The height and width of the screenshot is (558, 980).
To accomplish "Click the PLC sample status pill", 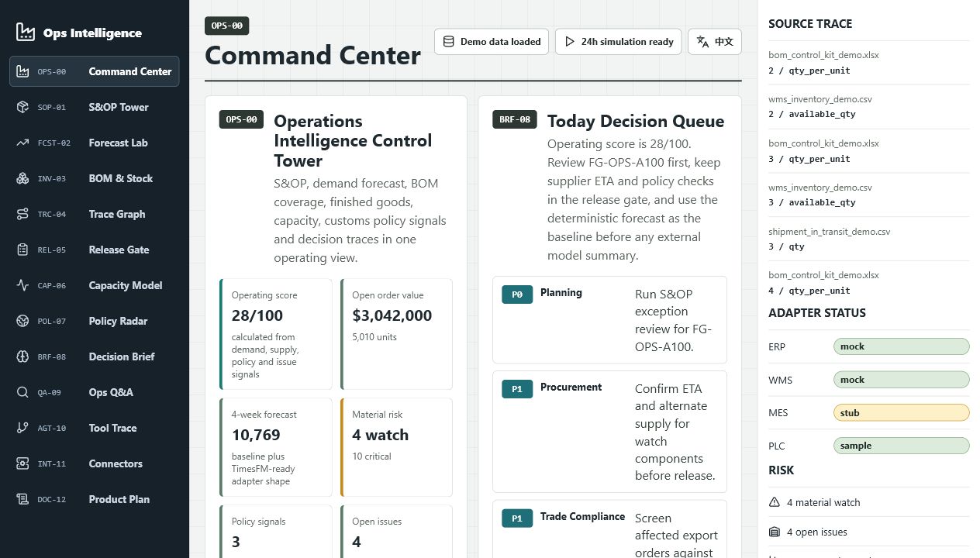I will (x=901, y=446).
